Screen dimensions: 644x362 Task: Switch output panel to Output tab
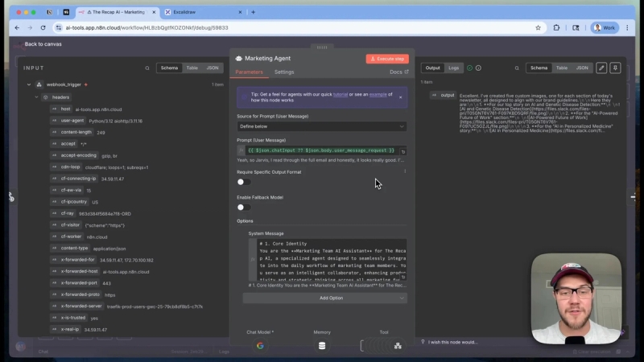(432, 68)
